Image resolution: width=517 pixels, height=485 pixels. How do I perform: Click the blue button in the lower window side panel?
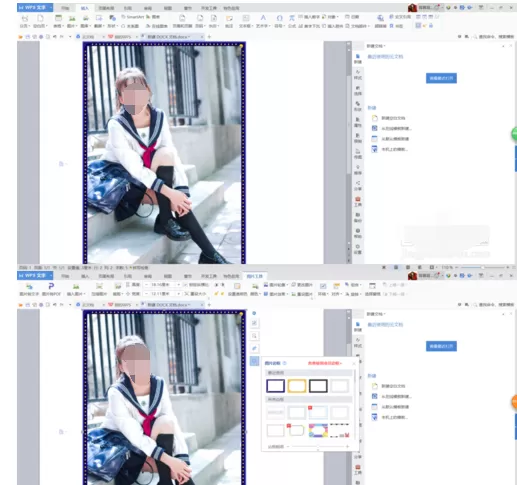(441, 346)
